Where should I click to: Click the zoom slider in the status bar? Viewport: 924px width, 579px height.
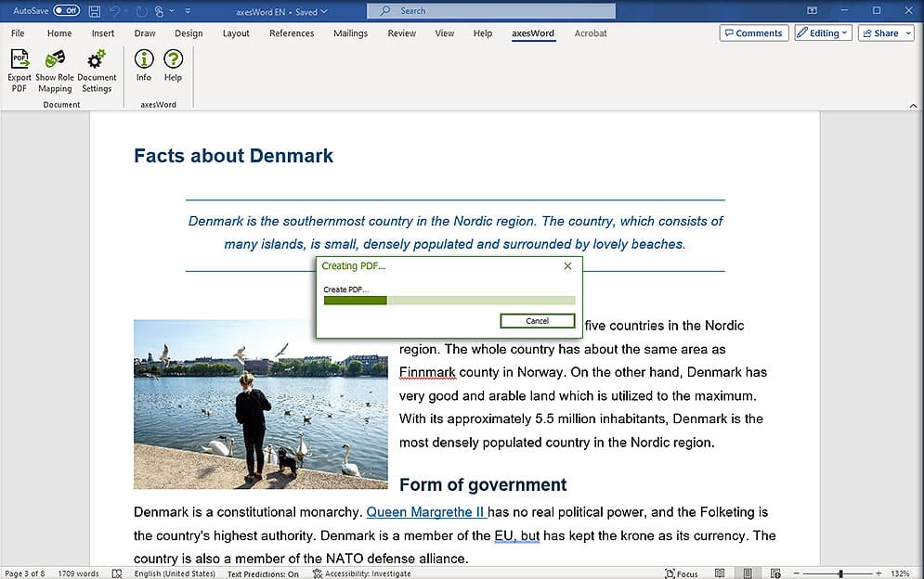pos(839,573)
